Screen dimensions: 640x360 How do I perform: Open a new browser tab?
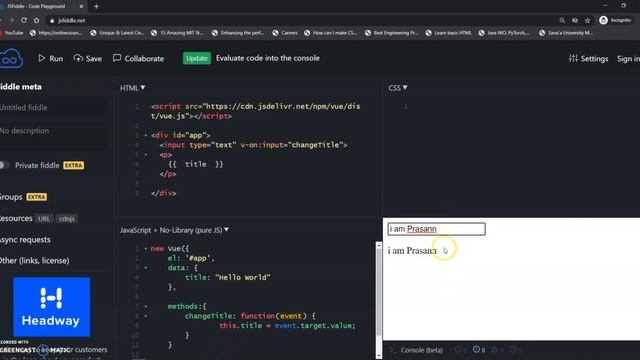tap(96, 7)
